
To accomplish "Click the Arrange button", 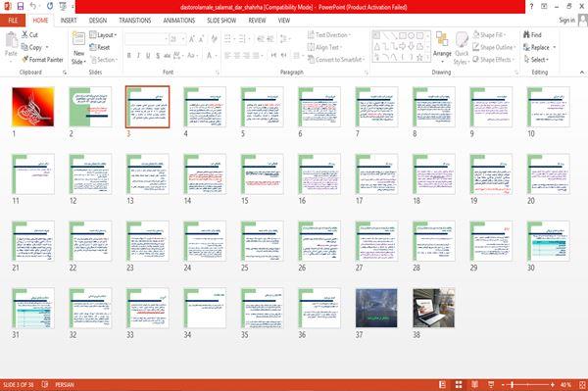I will point(442,46).
